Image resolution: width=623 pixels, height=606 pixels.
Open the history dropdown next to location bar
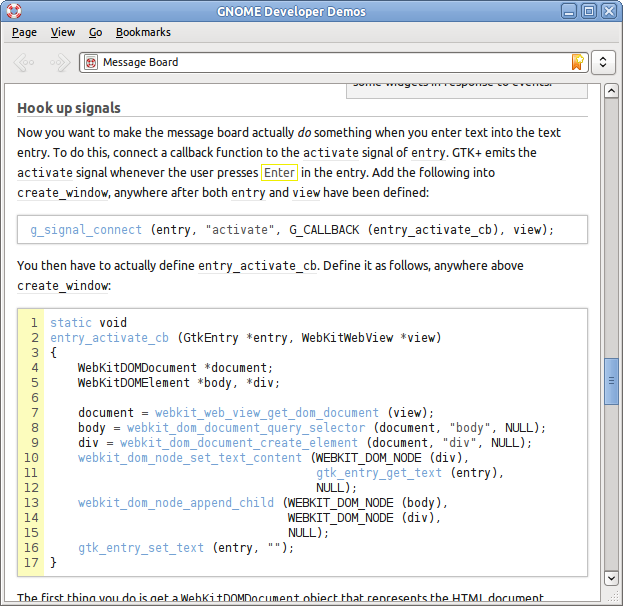[x=603, y=62]
